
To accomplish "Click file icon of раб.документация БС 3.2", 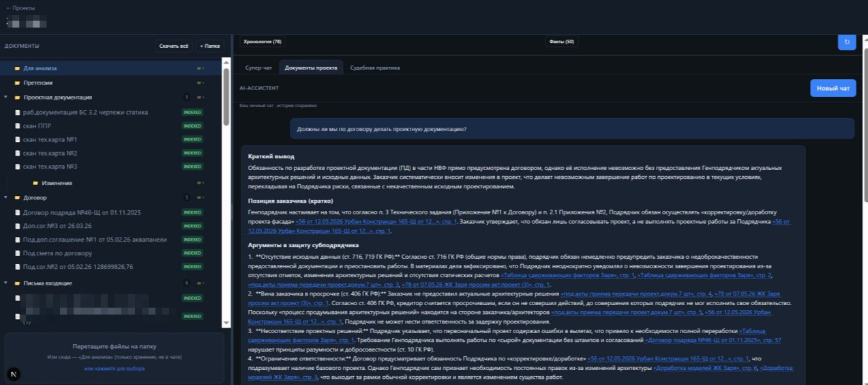I will click(17, 112).
